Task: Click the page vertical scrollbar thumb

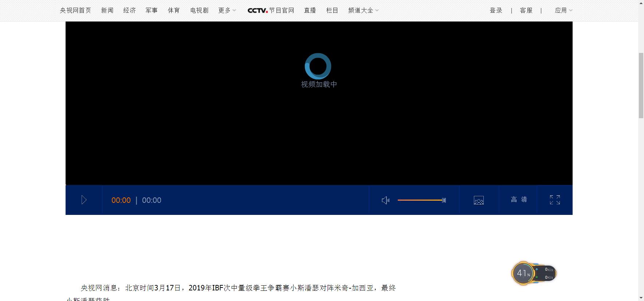Action: [x=641, y=85]
